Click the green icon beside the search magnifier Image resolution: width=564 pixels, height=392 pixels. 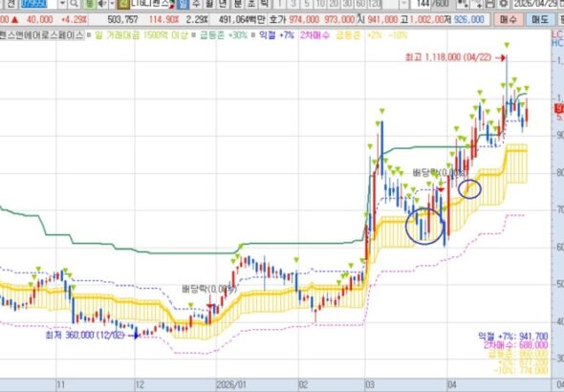(x=89, y=4)
